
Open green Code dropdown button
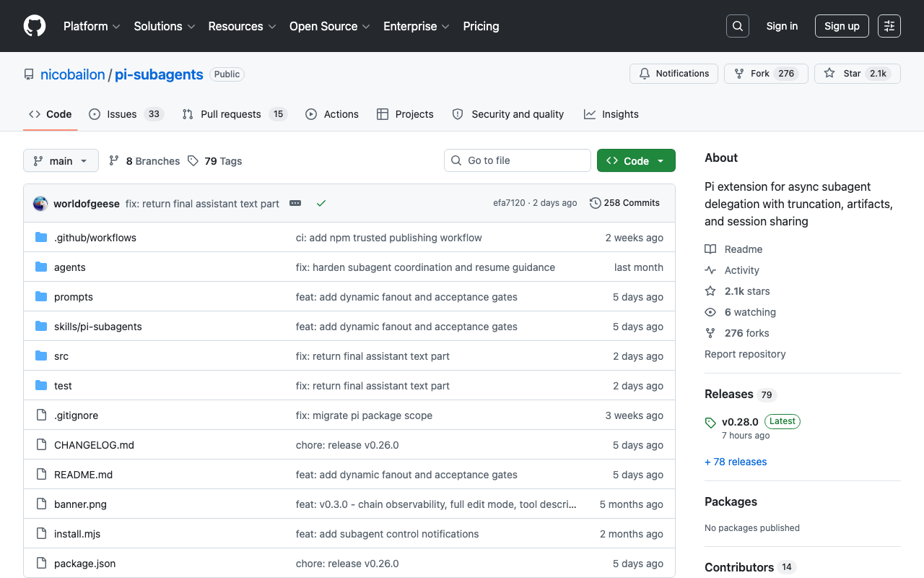pos(636,160)
